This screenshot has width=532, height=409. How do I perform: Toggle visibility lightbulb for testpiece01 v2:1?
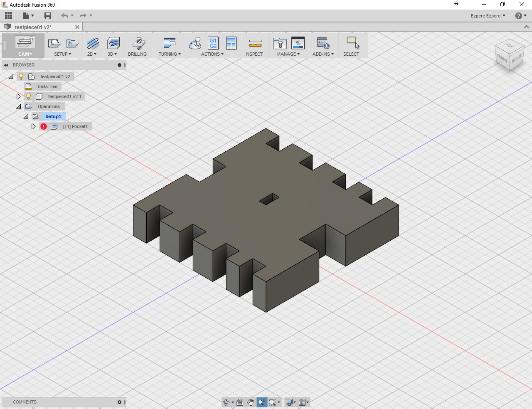[29, 96]
